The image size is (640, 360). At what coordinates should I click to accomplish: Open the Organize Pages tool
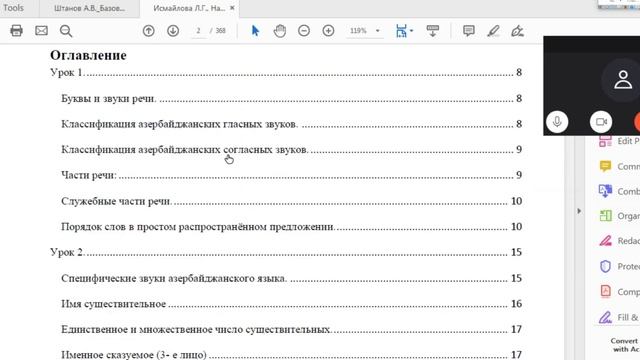(618, 216)
